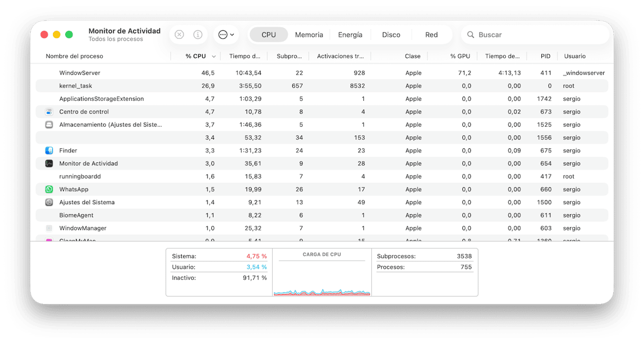Sort by Subprocesos column header
The width and height of the screenshot is (644, 344).
click(289, 56)
